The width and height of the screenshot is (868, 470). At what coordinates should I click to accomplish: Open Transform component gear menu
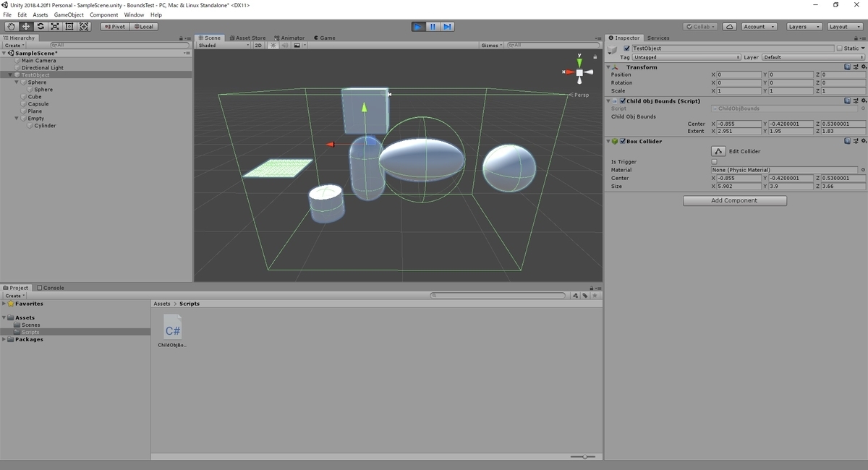[x=862, y=67]
